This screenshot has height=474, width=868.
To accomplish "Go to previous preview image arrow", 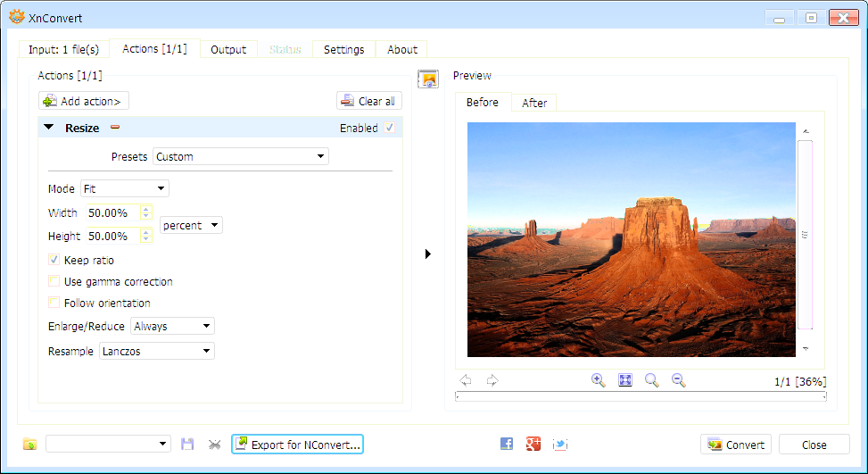I will [466, 380].
